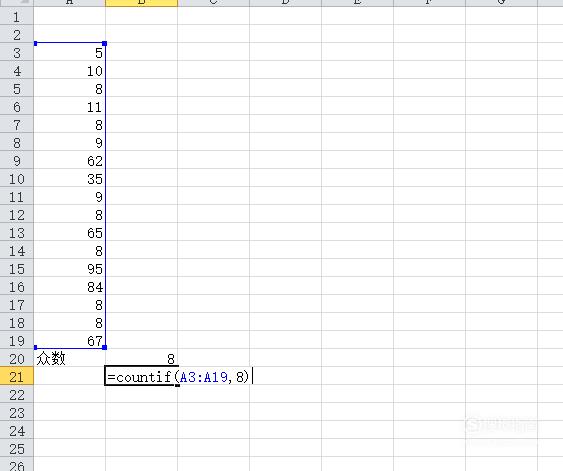This screenshot has width=563, height=471.
Task: Click row header 19
Action: [17, 340]
